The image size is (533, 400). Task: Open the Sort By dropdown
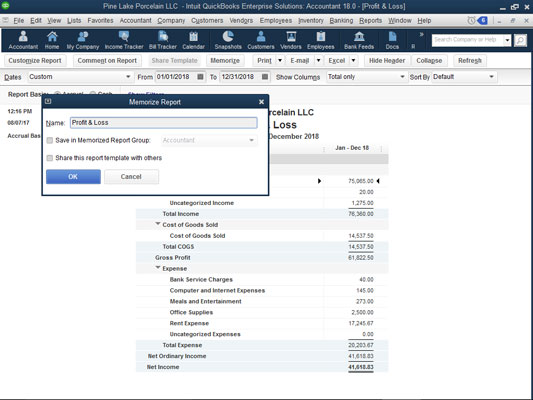pos(491,77)
